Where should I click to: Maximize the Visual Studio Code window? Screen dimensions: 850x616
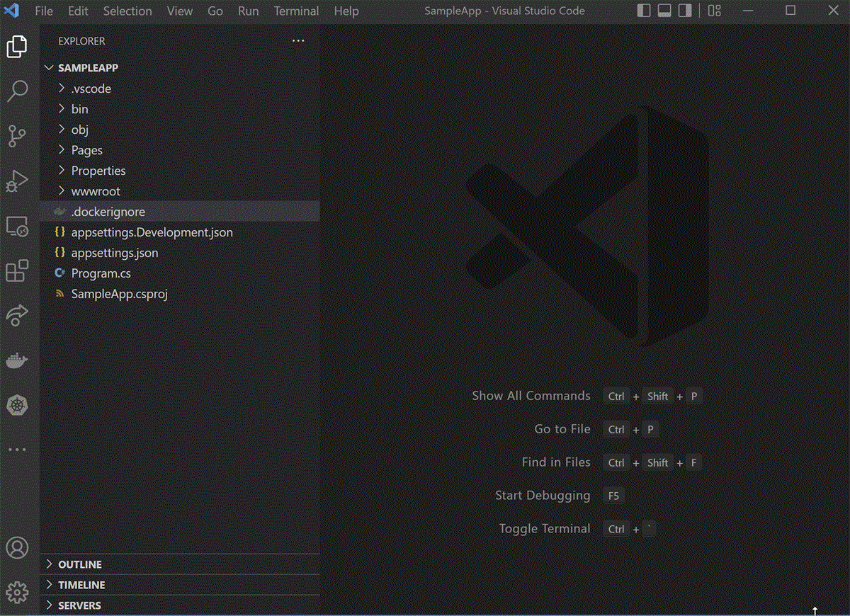(x=790, y=11)
